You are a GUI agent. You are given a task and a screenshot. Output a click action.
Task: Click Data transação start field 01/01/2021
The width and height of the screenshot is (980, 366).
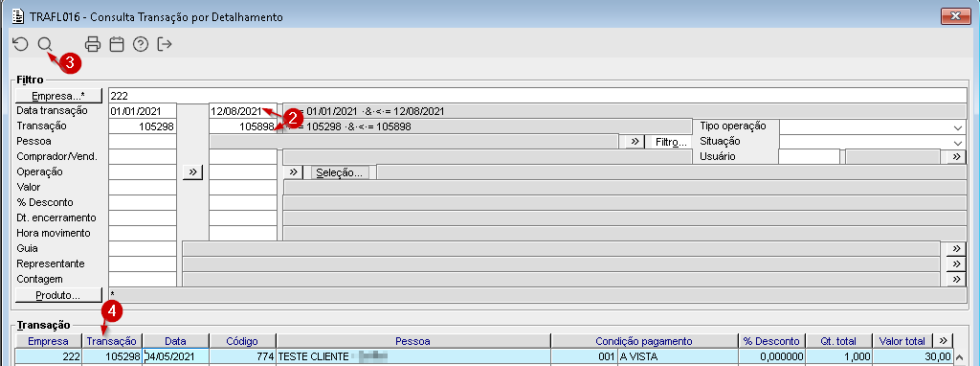[143, 111]
